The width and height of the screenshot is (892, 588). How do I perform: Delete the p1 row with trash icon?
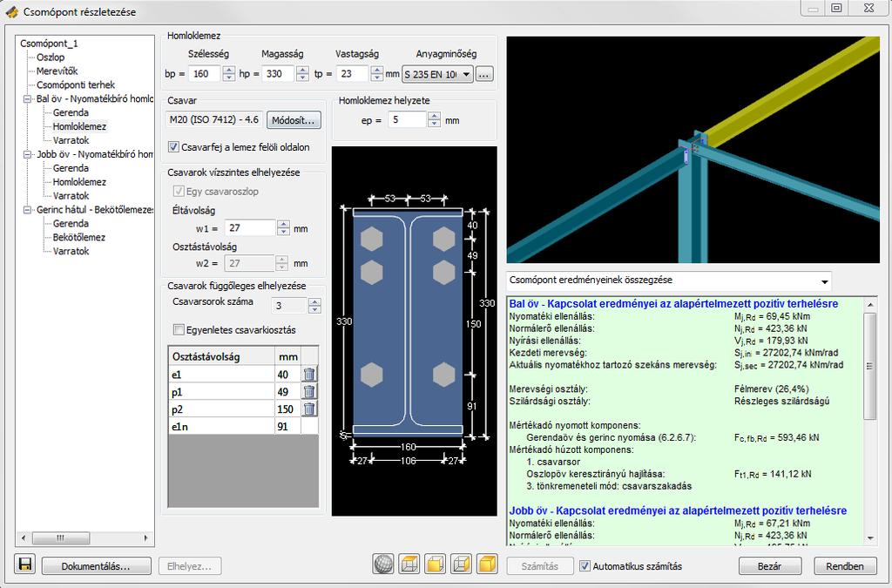tap(309, 392)
